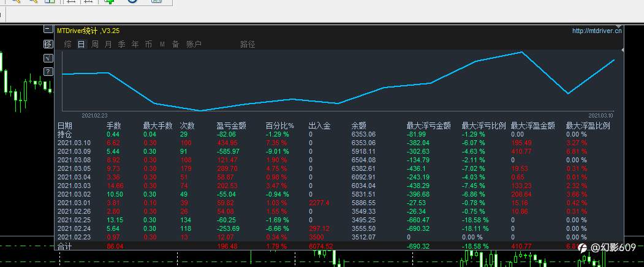Click the blue clock toolbar icon
The image size is (644, 267).
[x=132, y=1]
